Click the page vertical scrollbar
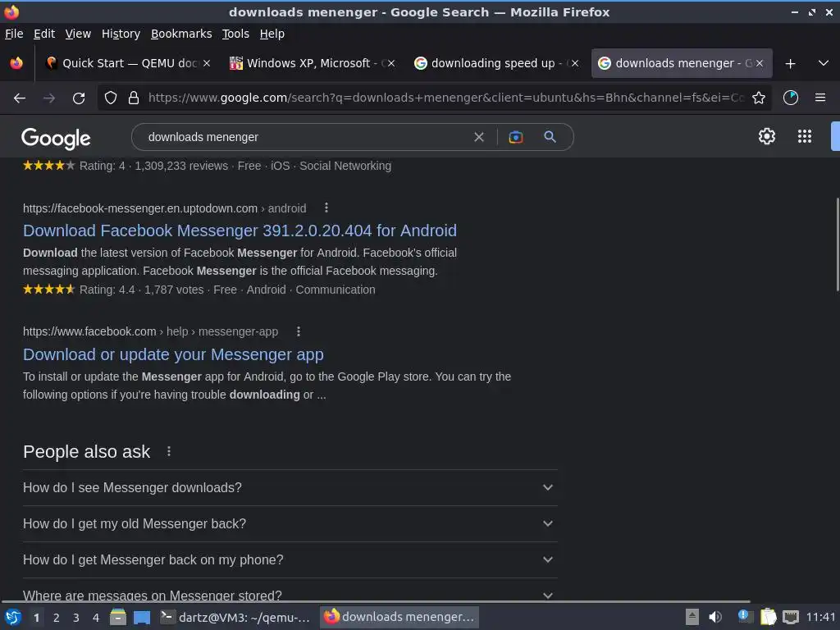This screenshot has width=840, height=630. [x=838, y=244]
